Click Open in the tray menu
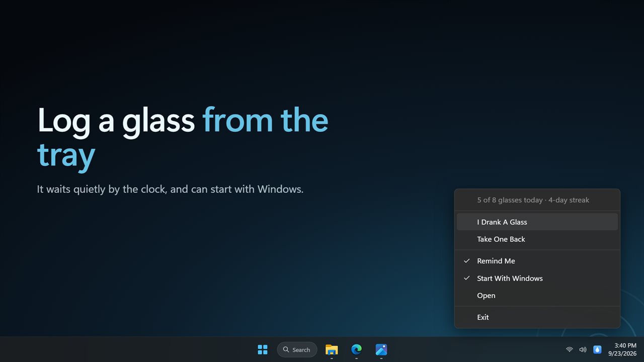 [x=537, y=295]
